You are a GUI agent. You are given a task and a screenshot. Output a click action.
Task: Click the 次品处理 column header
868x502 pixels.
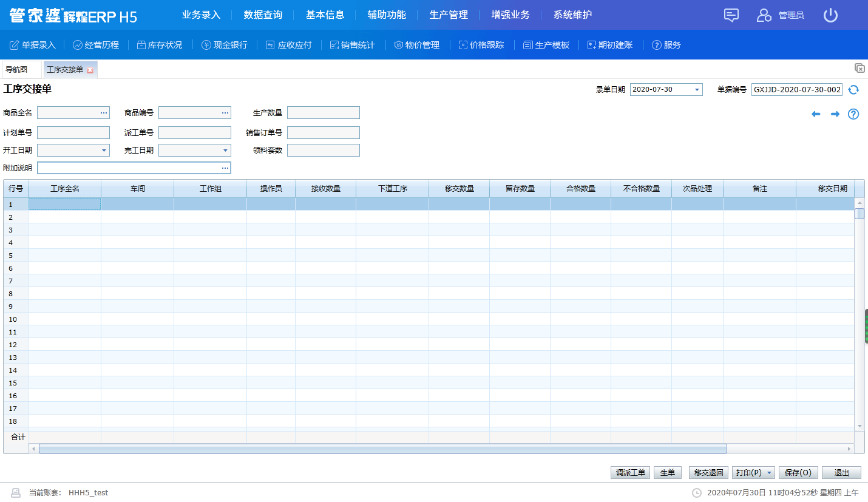pos(697,189)
